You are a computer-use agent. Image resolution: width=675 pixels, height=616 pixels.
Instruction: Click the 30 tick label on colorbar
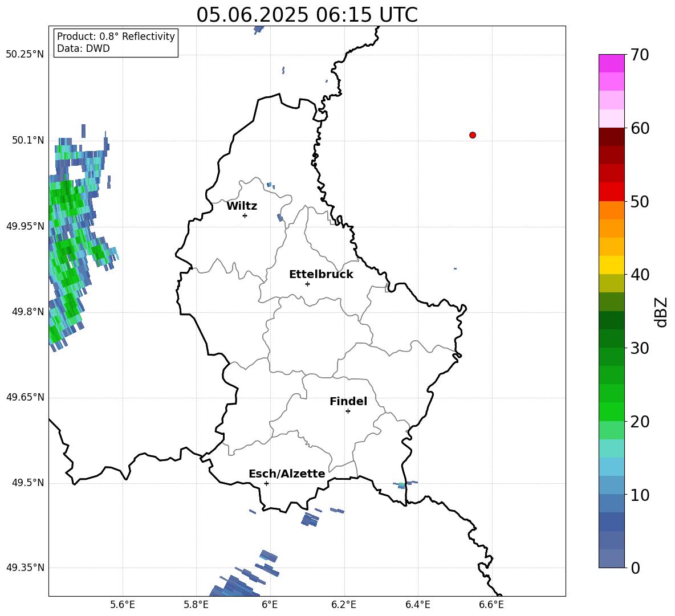pos(640,348)
